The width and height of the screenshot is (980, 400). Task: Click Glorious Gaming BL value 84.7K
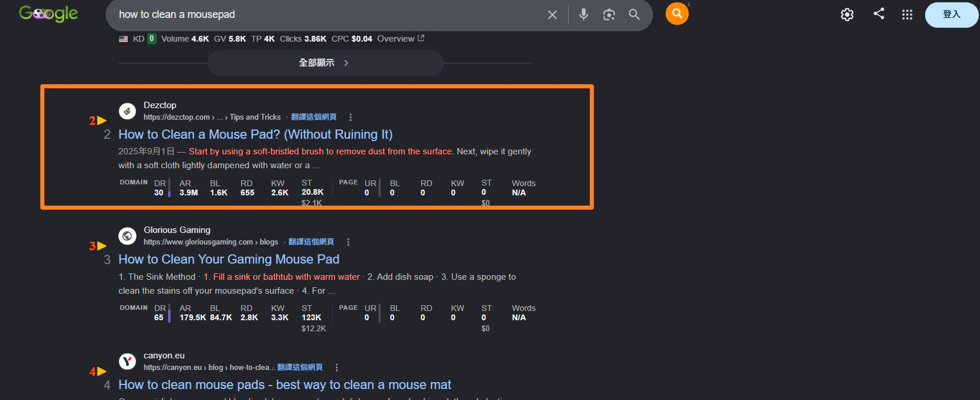[221, 317]
